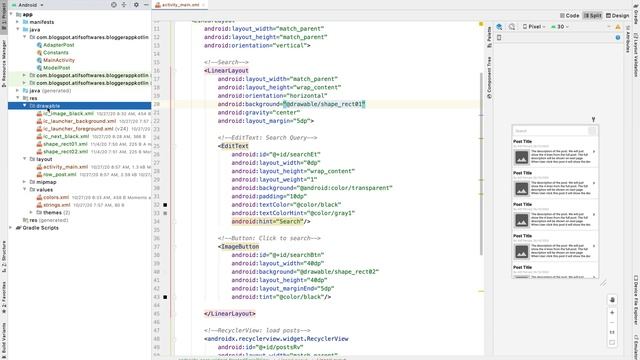Expand Gradle Scripts node
This screenshot has height=360, width=640.
coord(11,228)
